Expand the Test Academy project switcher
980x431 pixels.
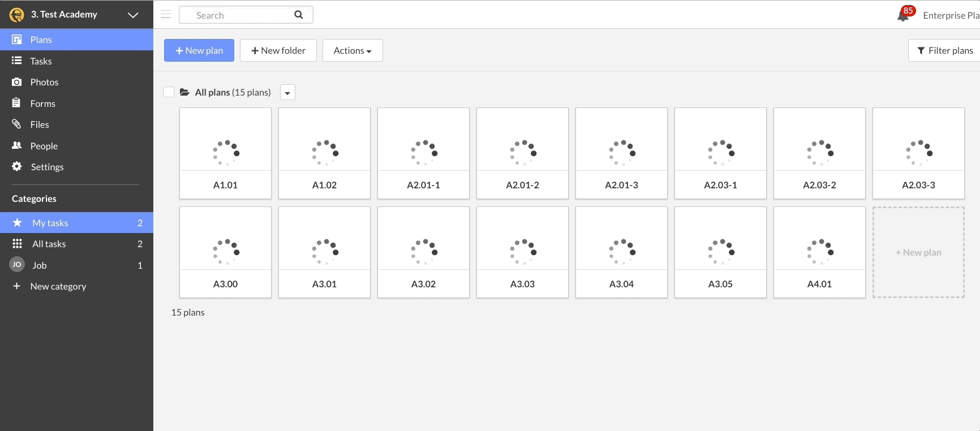(133, 15)
